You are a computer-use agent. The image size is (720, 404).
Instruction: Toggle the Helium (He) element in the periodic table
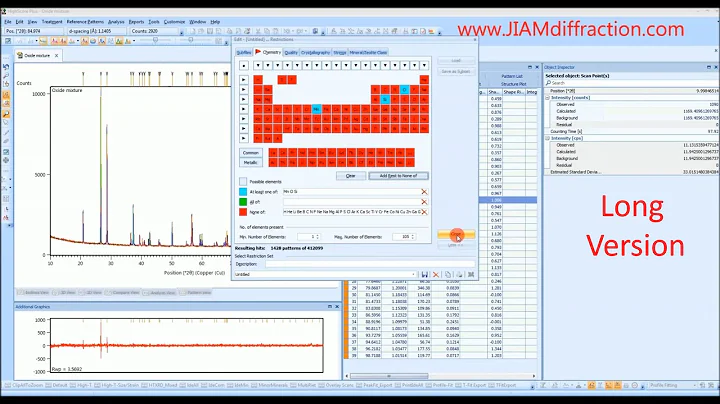click(x=424, y=80)
